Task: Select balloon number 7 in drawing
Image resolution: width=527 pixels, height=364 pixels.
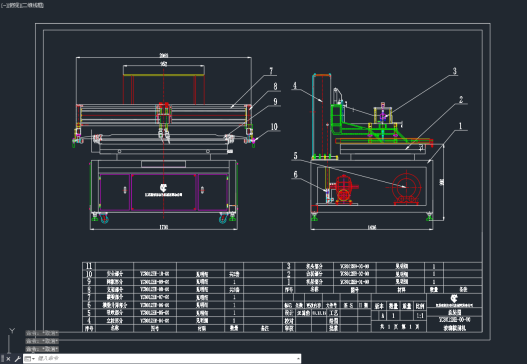Action: pyautogui.click(x=272, y=71)
